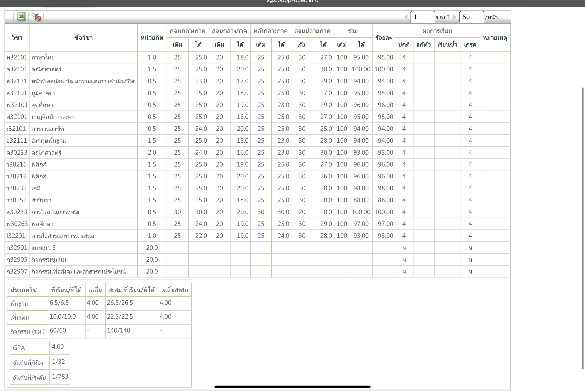This screenshot has width=585, height=392.
Task: Select the ท32101 course code cell
Action: click(x=17, y=57)
